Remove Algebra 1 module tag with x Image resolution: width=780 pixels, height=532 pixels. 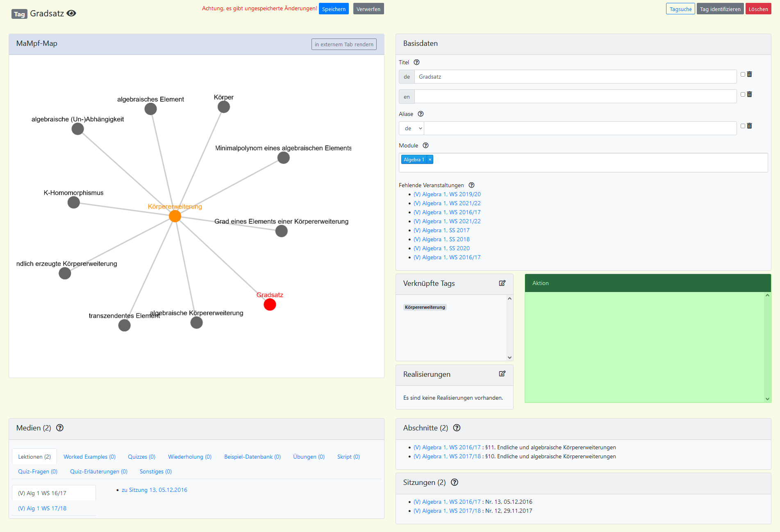[x=430, y=159]
